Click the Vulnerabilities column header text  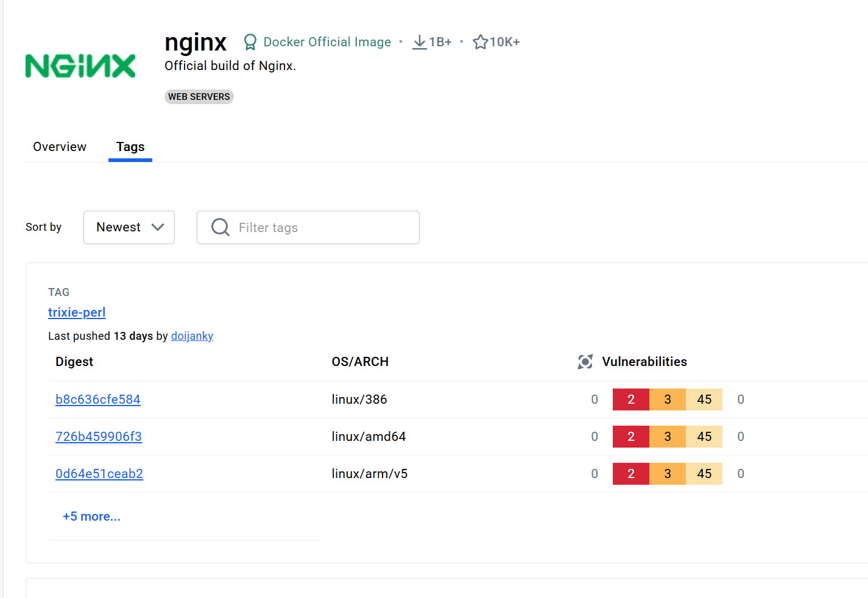644,362
